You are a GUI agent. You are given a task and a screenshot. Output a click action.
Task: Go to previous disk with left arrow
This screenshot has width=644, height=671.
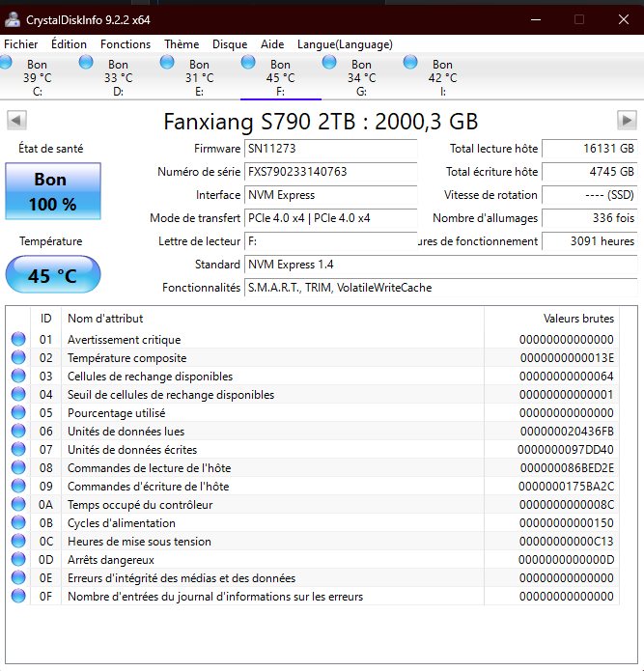[x=16, y=121]
